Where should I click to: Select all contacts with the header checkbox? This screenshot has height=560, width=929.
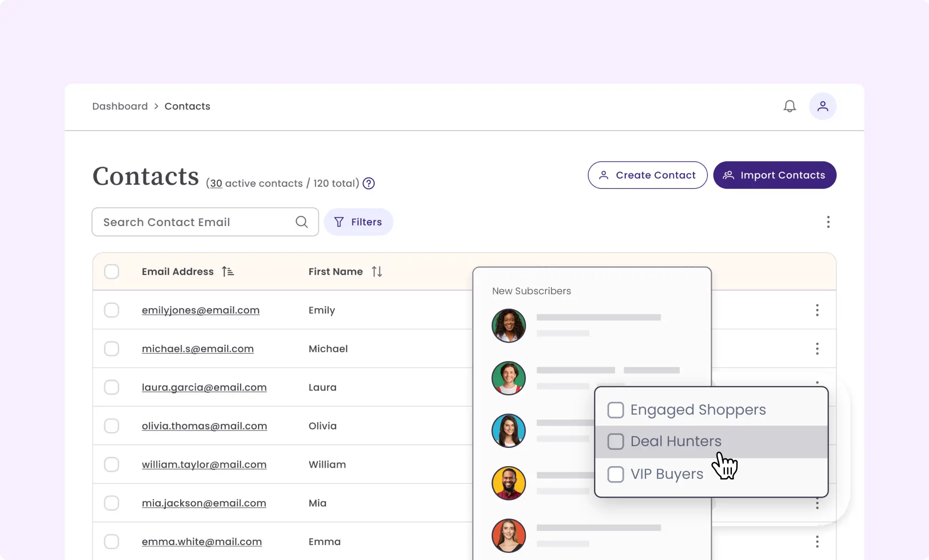(112, 271)
